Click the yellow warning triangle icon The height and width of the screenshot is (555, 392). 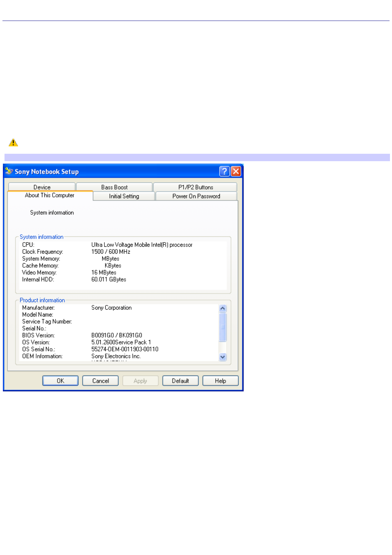coord(13,143)
